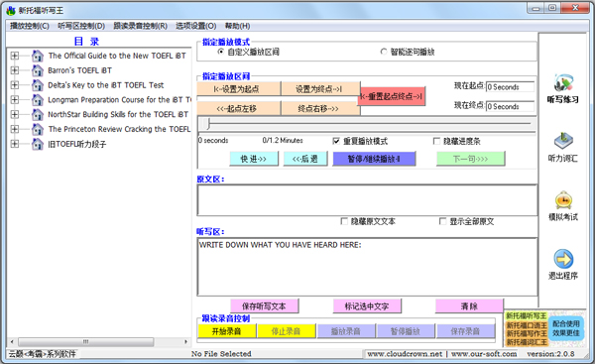Viewport: 595px width, 364px height.
Task: Click 下一句 next sentence button
Action: coord(470,159)
